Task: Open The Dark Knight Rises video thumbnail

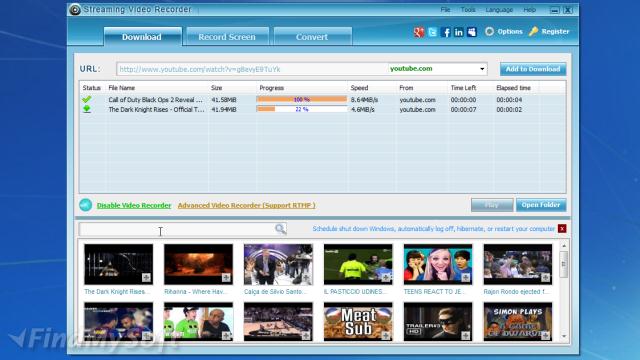Action: point(118,264)
